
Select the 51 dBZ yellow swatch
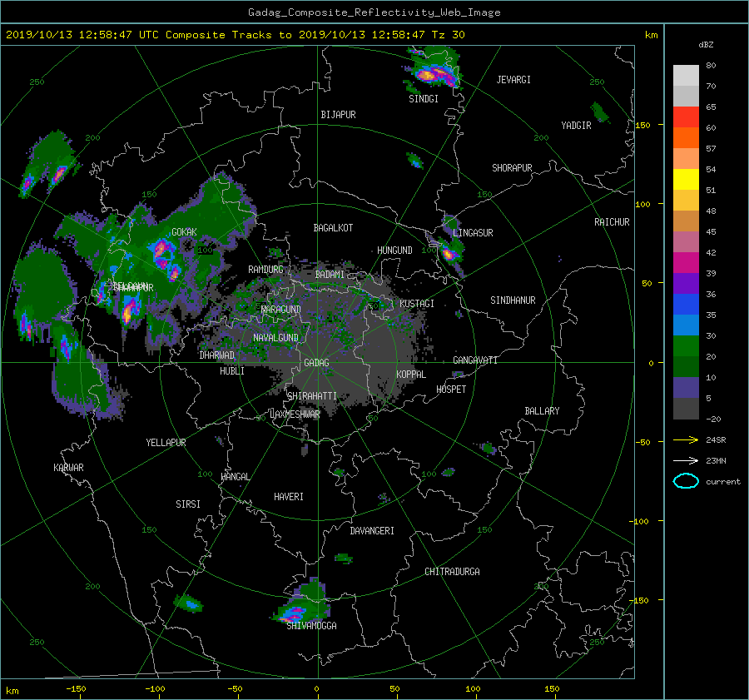(686, 180)
